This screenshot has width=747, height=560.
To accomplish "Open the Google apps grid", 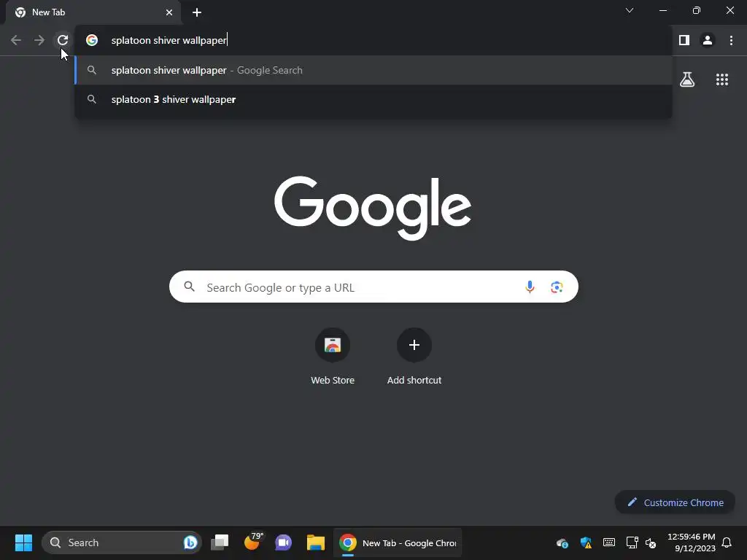I will coord(721,79).
